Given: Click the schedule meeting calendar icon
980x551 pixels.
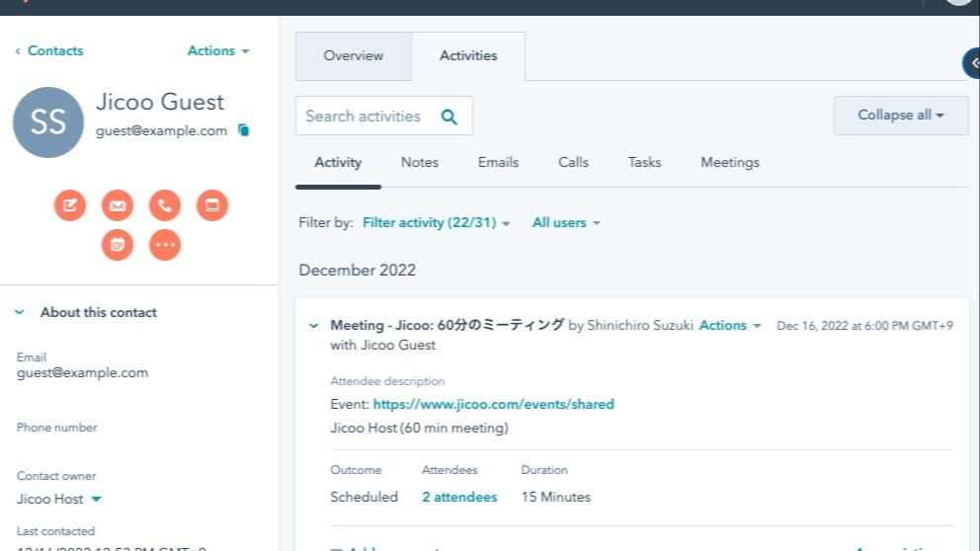Looking at the screenshot, I should [x=118, y=245].
